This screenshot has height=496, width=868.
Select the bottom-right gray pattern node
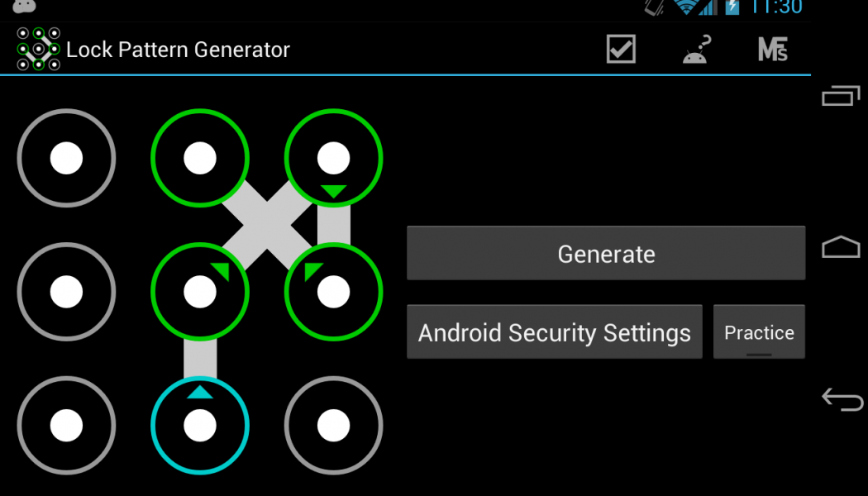click(333, 425)
